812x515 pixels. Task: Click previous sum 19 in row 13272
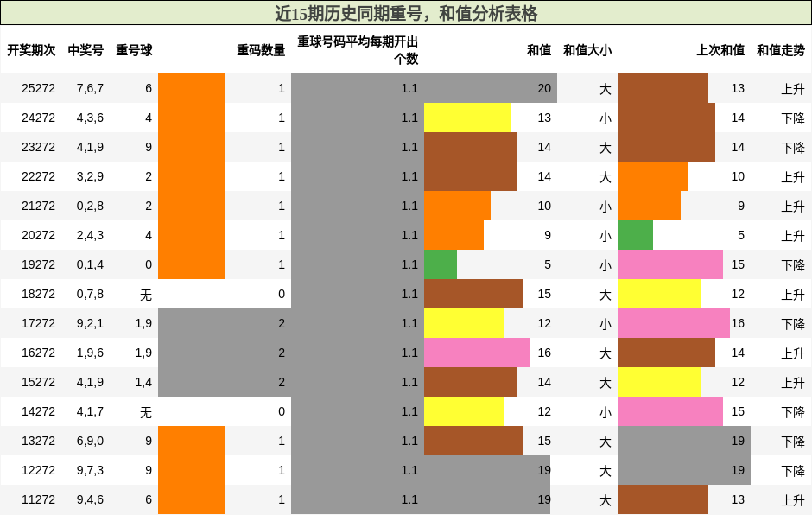[x=738, y=441]
